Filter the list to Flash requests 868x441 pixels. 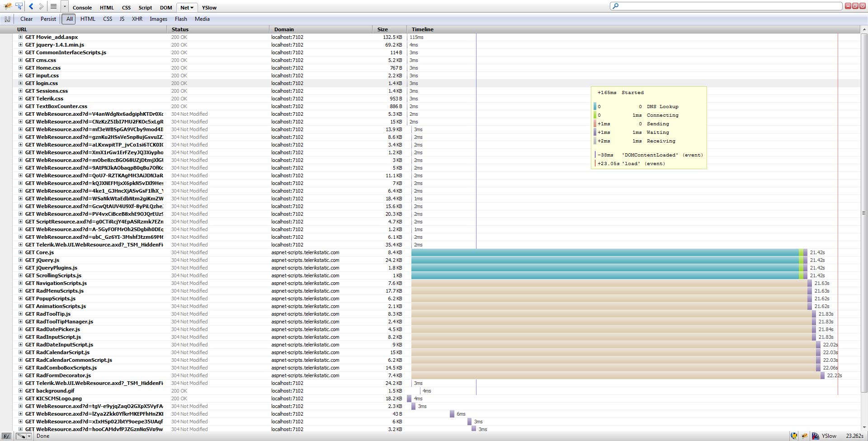tap(181, 19)
